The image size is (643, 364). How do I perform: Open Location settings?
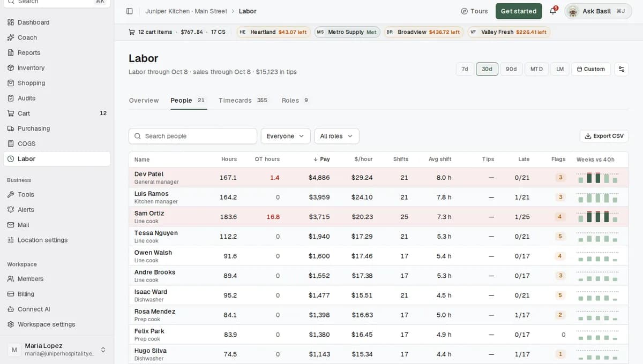click(x=57, y=240)
